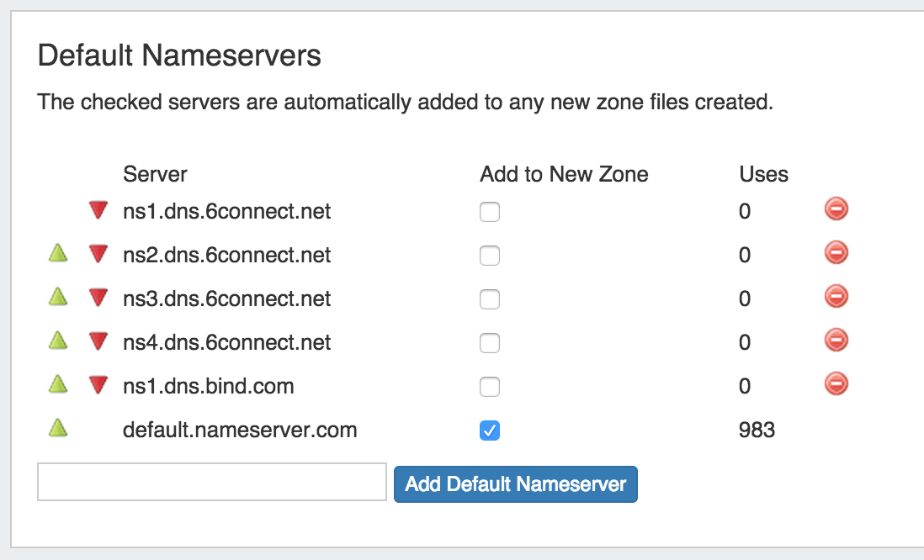Screen dimensions: 924x560
Task: Delete the ns1.dns.6connect.net nameserver
Action: pos(836,209)
